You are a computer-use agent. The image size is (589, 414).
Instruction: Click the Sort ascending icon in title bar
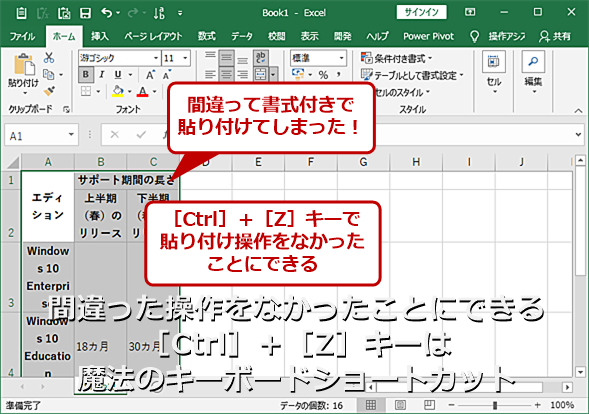click(159, 13)
